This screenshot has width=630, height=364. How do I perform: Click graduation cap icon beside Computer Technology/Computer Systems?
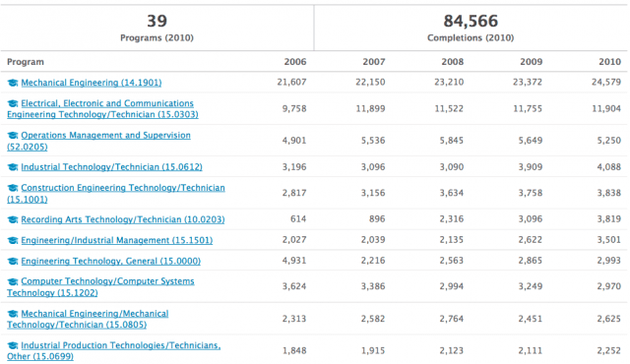[13, 281]
